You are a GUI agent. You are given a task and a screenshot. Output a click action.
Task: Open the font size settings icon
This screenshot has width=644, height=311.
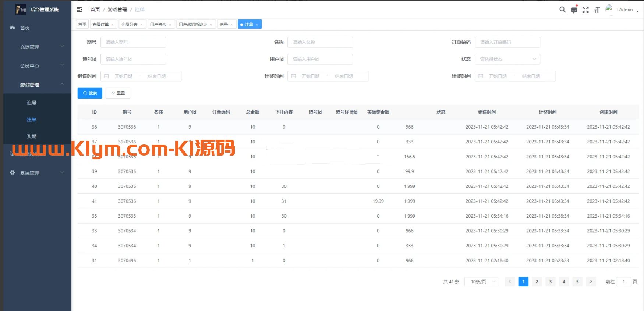click(597, 10)
